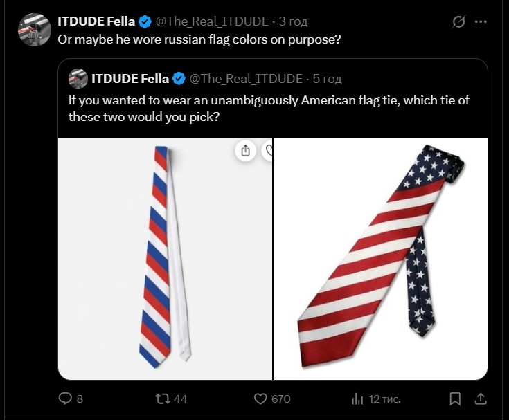This screenshot has width=509, height=420.
Task: Open the ITDUDE Fella profile name of the main tweet
Action: click(x=96, y=21)
